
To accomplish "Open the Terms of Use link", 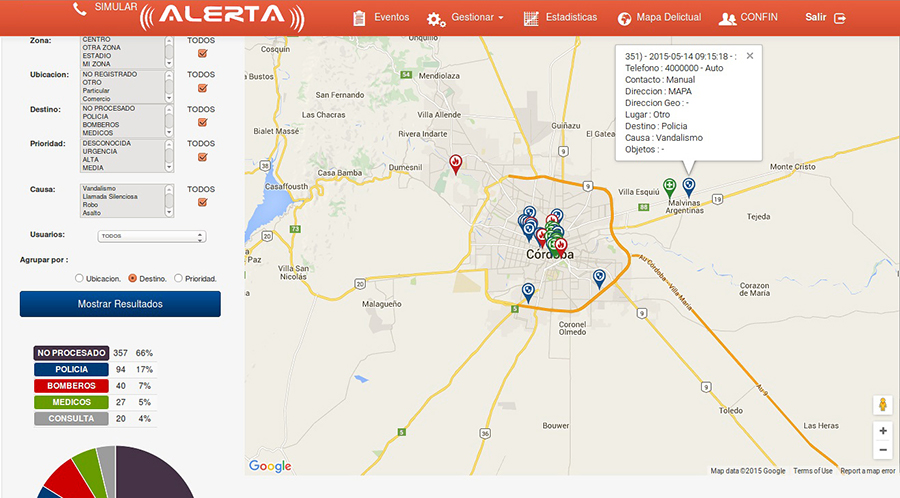I will [813, 471].
